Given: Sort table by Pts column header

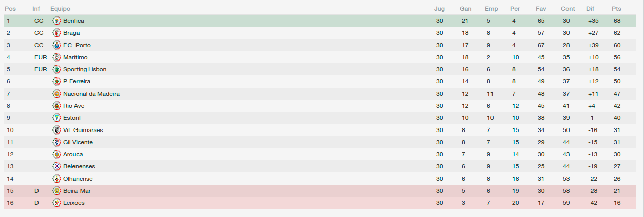Looking at the screenshot, I should [x=616, y=9].
